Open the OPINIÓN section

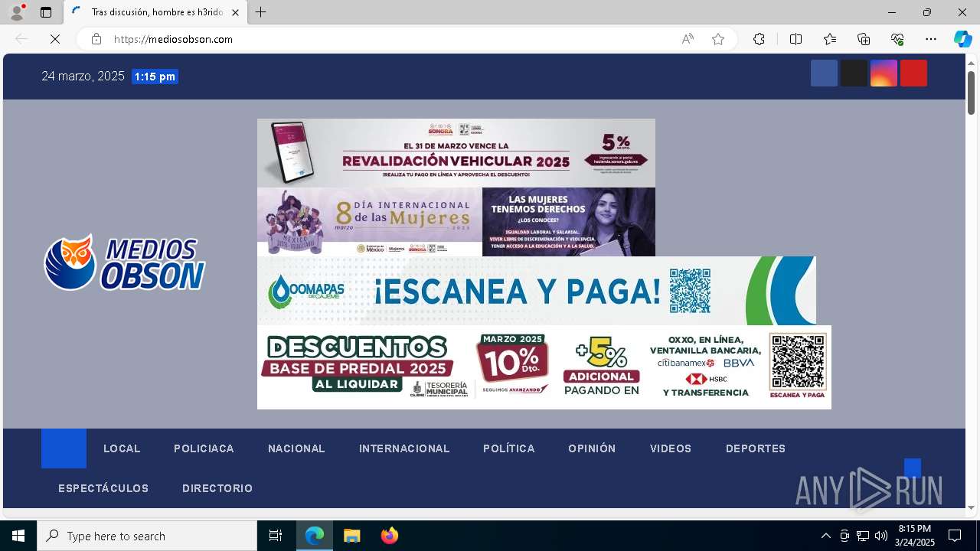(x=592, y=448)
